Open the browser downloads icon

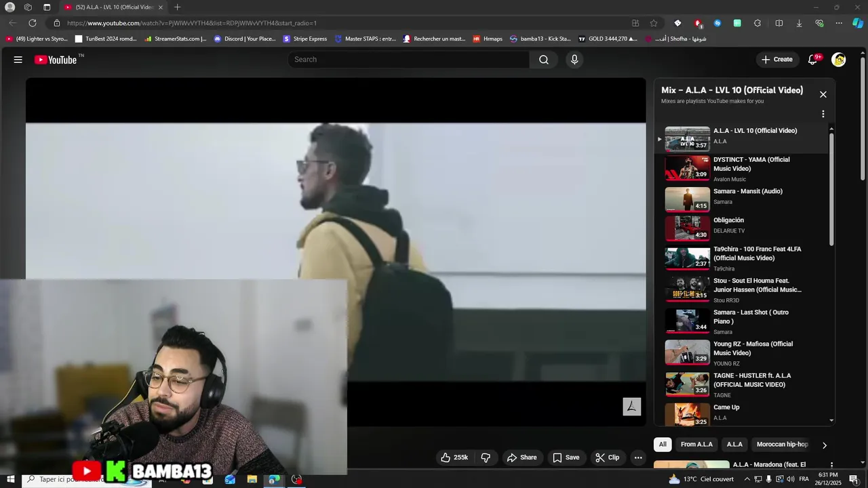pyautogui.click(x=799, y=23)
